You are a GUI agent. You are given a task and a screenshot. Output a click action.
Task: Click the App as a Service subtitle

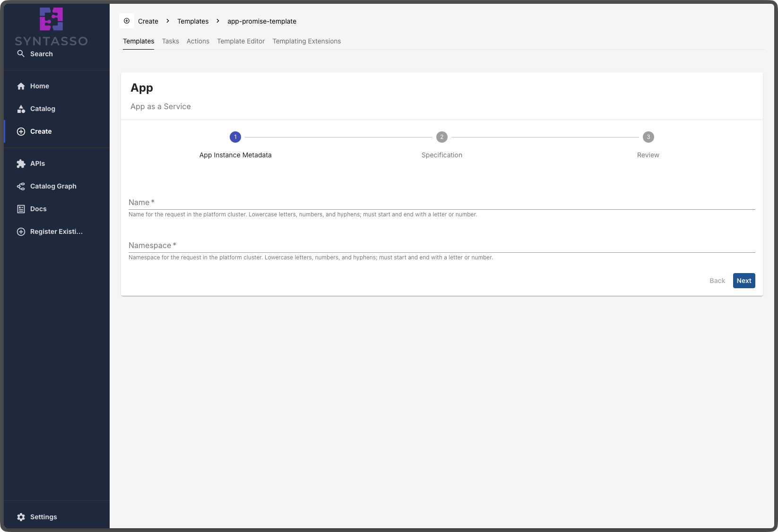click(161, 106)
